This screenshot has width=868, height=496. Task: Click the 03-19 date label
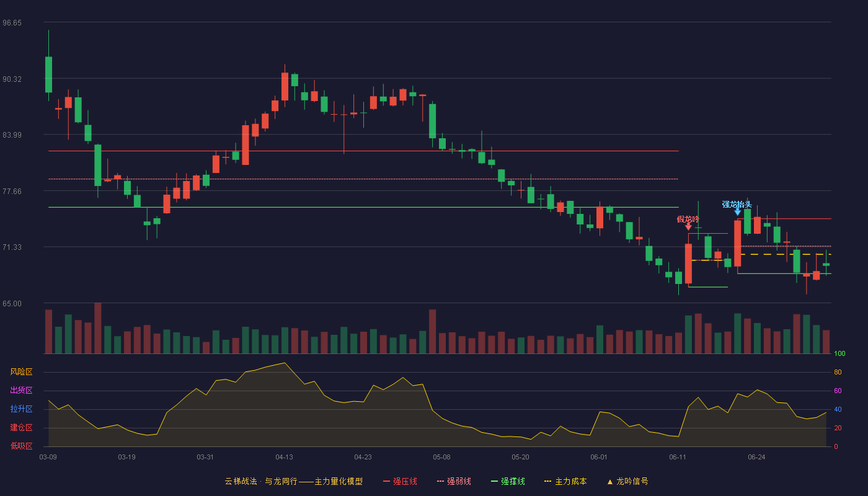(x=127, y=457)
